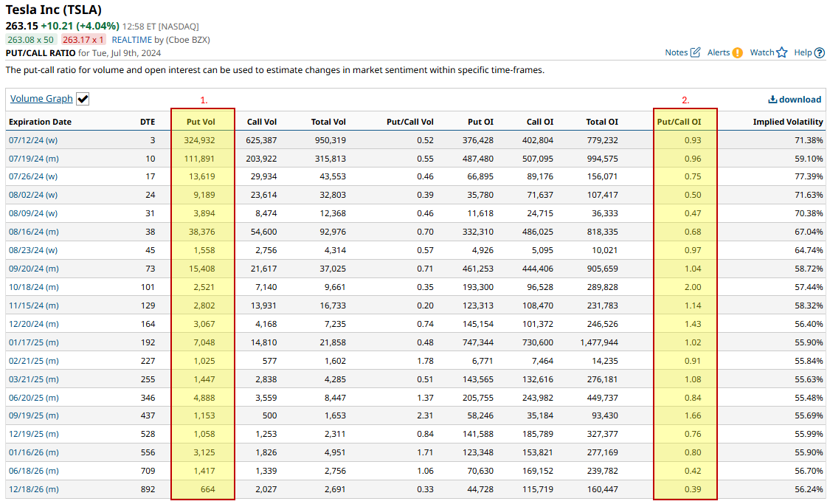Select the Implied Volatility value 56.24%
Viewport: 830px width, 504px height.
pyautogui.click(x=809, y=489)
